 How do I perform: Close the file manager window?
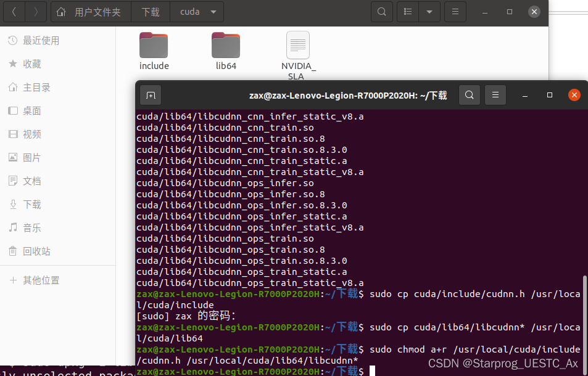click(534, 12)
